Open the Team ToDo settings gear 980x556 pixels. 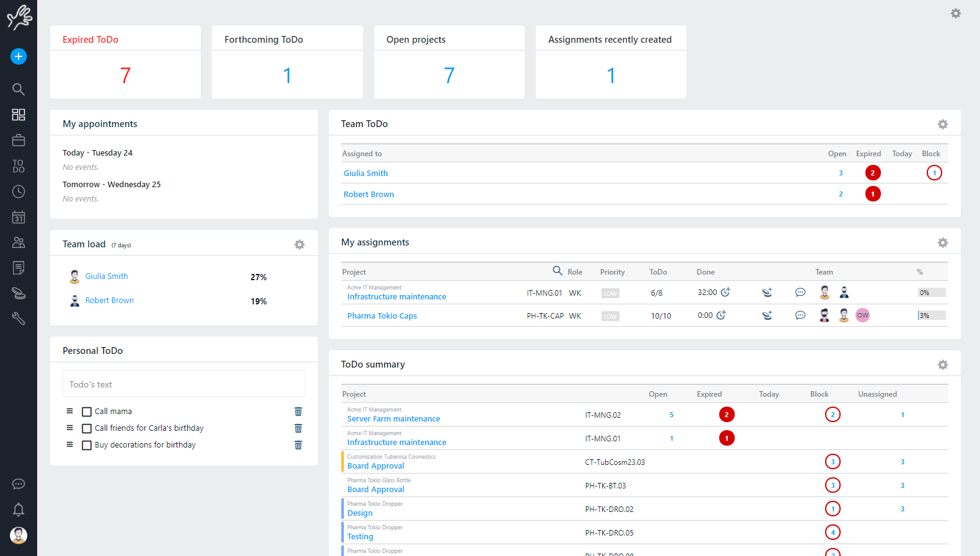point(942,125)
